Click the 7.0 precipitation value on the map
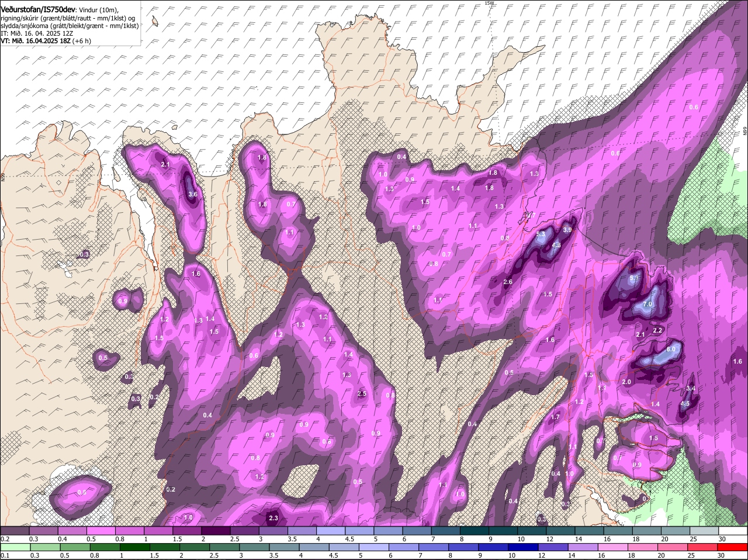748x560 pixels. (x=647, y=305)
